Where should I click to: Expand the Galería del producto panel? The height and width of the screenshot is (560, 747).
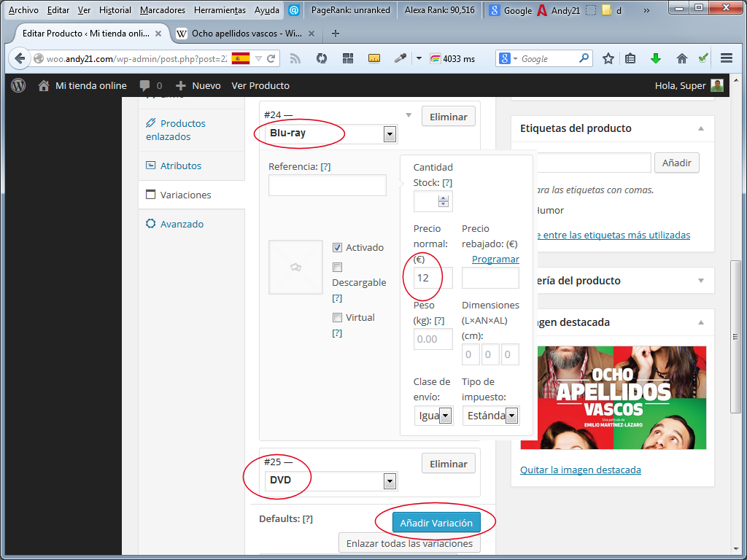click(x=701, y=281)
